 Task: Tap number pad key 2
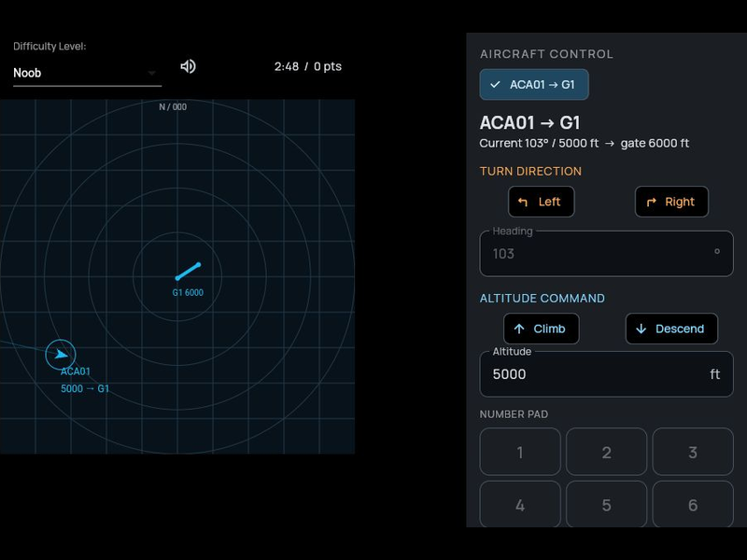tap(606, 452)
